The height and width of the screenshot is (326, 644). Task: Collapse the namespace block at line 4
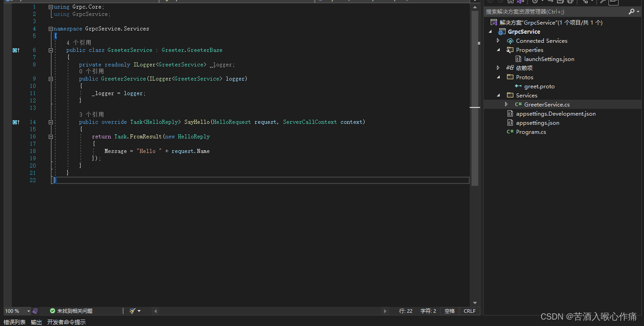point(51,29)
